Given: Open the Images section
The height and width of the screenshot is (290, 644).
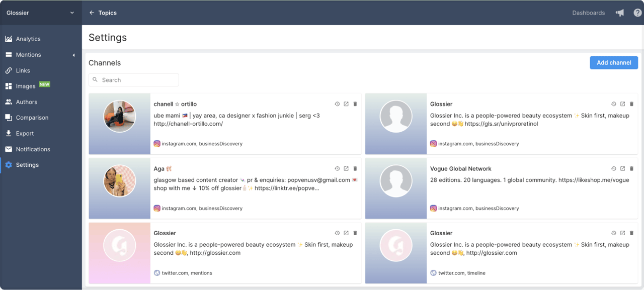Looking at the screenshot, I should point(26,86).
